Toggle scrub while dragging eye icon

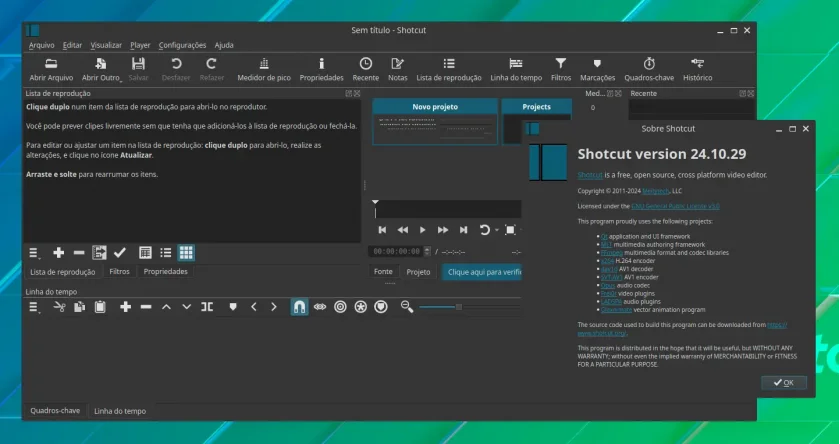click(x=320, y=307)
